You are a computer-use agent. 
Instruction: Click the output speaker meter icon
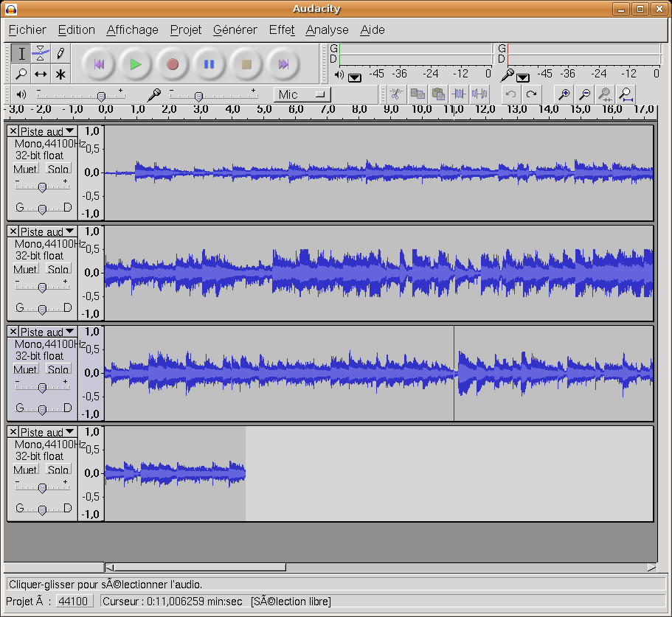(x=339, y=75)
